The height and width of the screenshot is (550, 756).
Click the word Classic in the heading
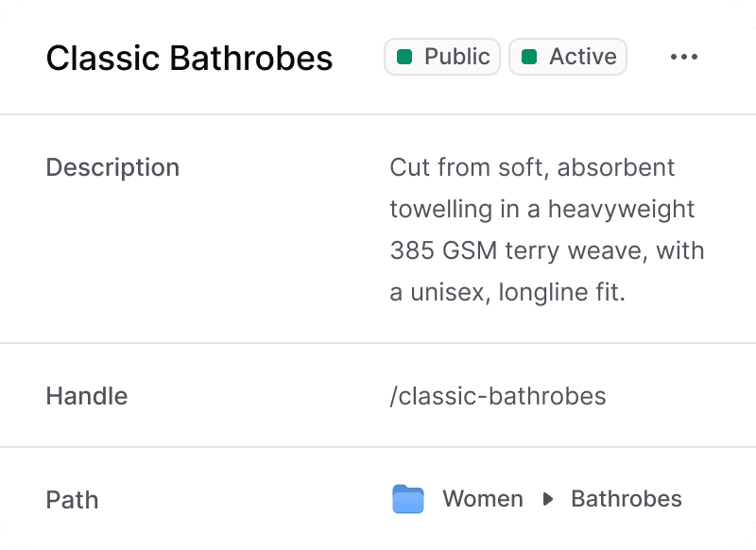(x=103, y=59)
